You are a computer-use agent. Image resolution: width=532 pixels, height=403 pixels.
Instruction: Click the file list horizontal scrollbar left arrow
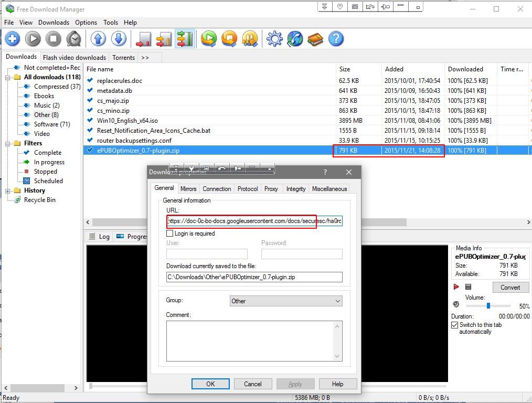(88, 222)
